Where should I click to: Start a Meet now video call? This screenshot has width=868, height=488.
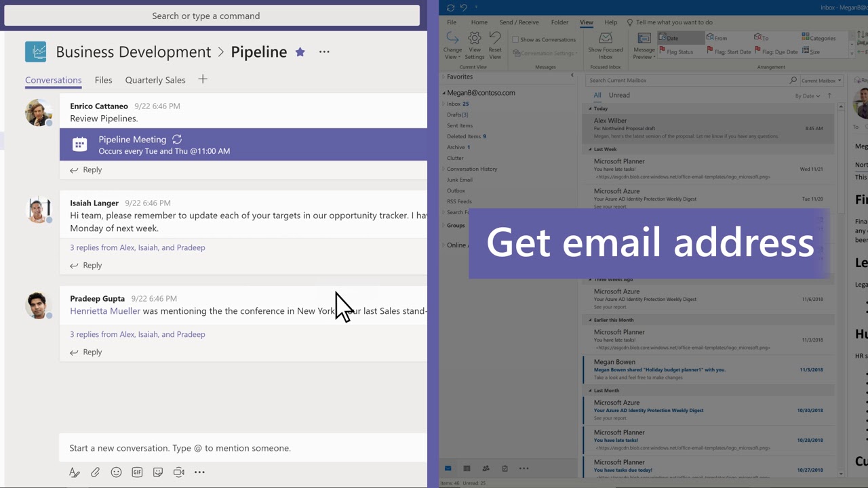pyautogui.click(x=179, y=472)
